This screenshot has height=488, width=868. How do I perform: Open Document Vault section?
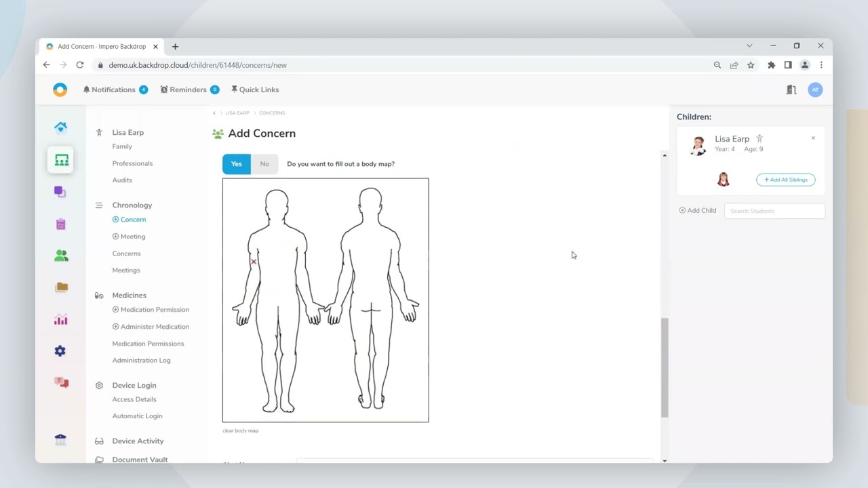(140, 460)
